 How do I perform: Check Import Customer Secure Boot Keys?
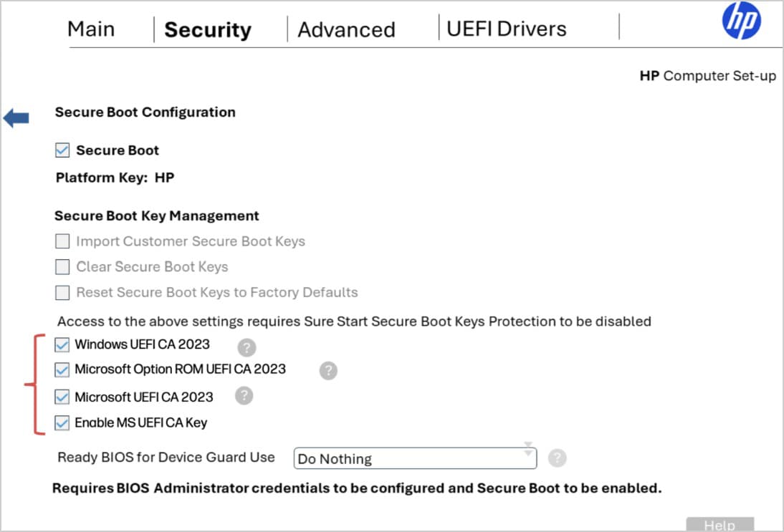(62, 241)
